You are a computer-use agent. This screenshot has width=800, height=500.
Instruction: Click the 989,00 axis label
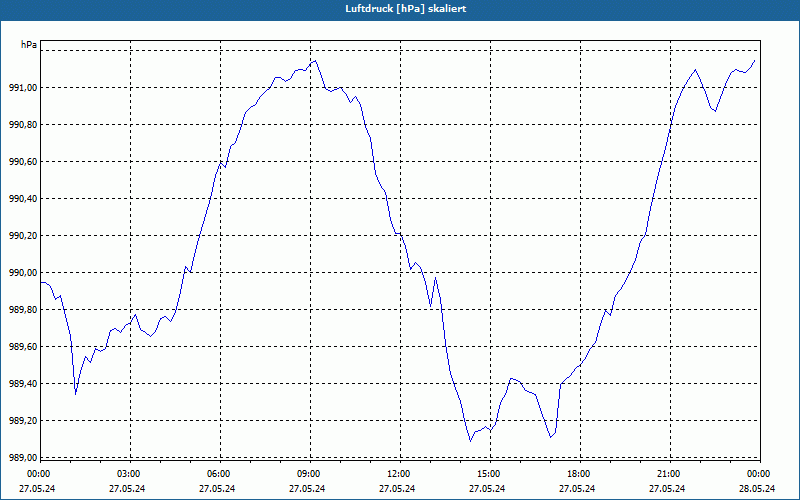pyautogui.click(x=23, y=457)
